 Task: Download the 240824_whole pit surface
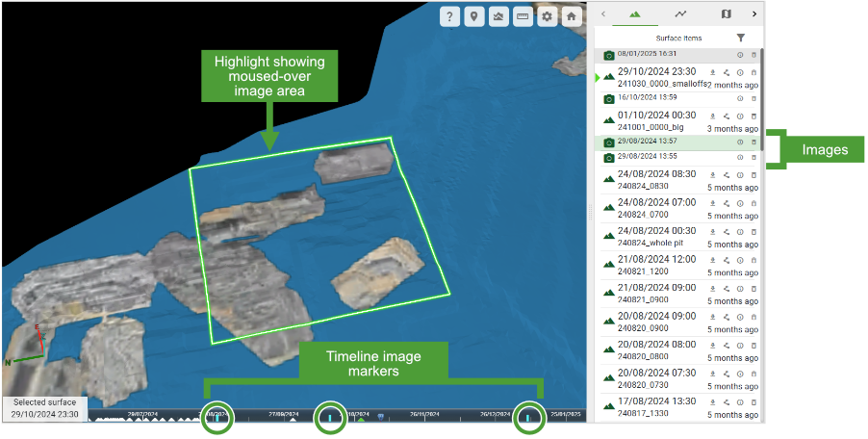[x=713, y=232]
